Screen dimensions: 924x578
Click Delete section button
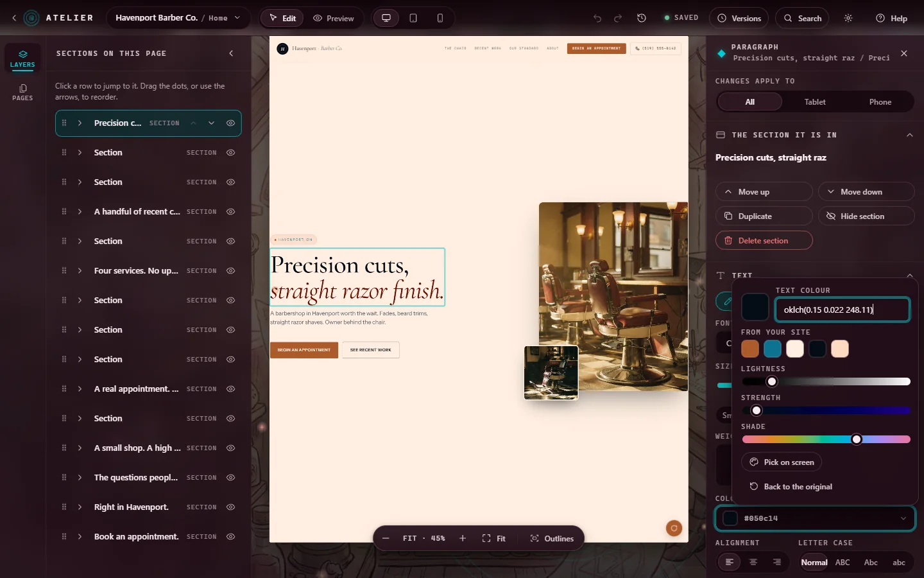point(764,241)
